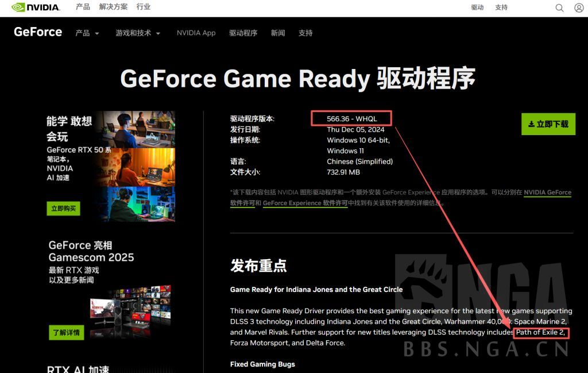Click the 立即下载 download button

[548, 124]
